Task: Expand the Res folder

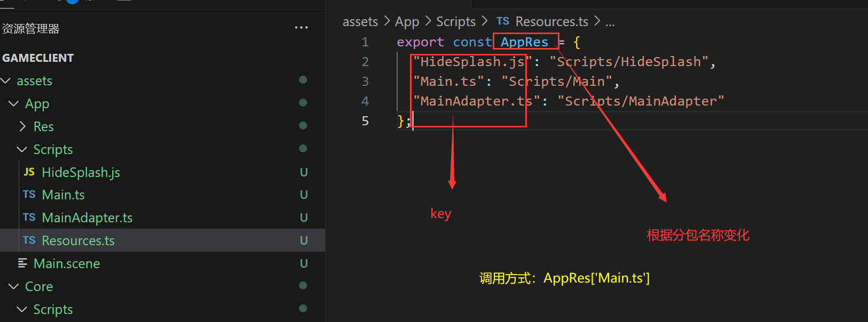Action: point(22,126)
